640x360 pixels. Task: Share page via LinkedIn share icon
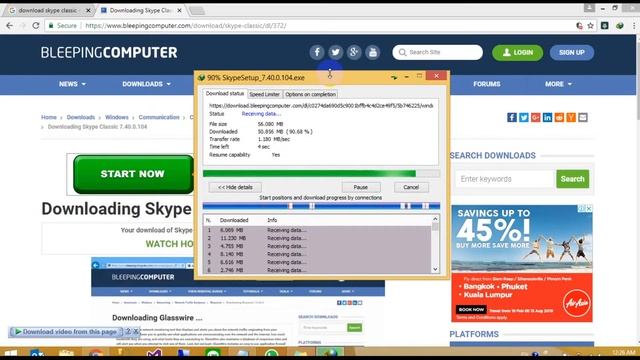tap(547, 118)
